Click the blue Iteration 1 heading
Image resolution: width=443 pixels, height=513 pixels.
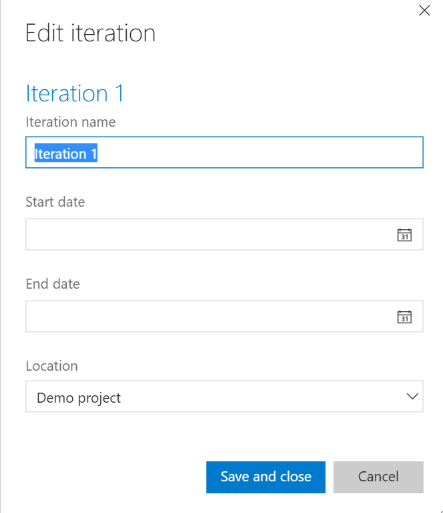75,93
